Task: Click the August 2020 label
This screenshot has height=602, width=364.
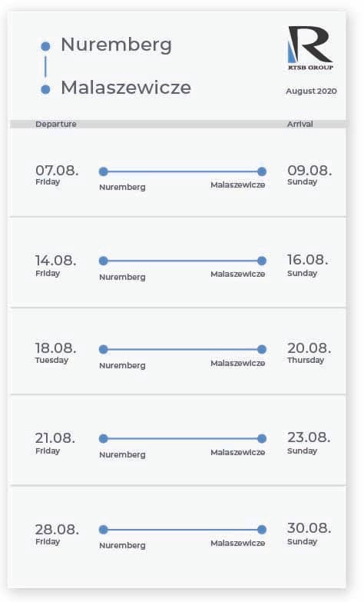Action: 312,91
